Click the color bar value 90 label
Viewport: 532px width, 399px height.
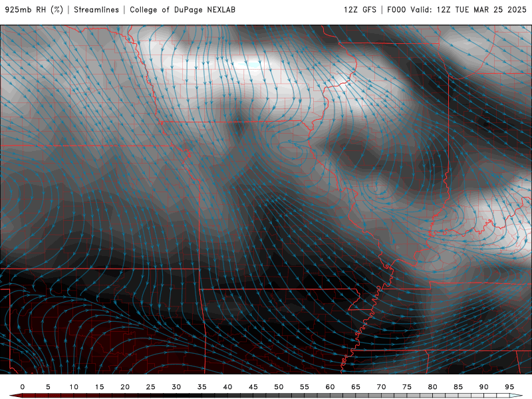pos(484,387)
